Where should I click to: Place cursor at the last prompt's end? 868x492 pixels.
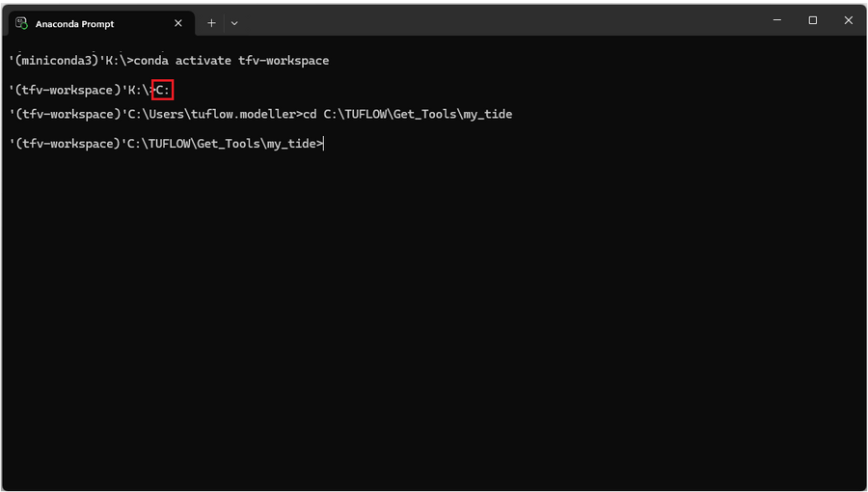325,144
